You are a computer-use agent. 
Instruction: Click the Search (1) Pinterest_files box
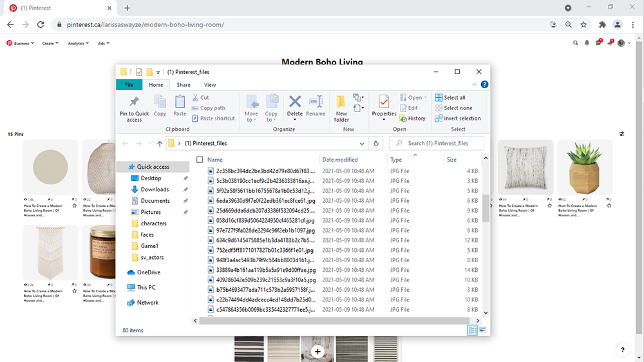(x=437, y=144)
